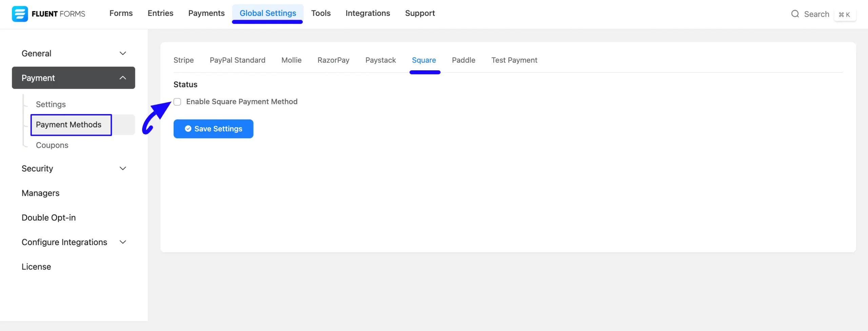Enable Square Payment Method checkbox
868x331 pixels.
(177, 102)
